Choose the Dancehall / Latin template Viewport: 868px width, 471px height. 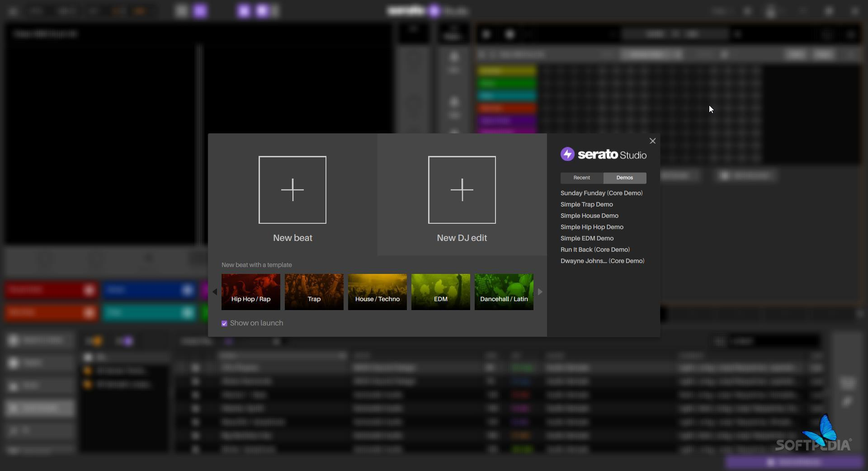tap(504, 292)
